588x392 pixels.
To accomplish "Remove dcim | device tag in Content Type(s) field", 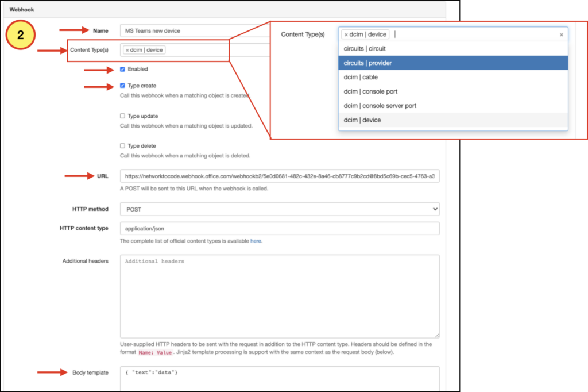I will click(127, 50).
